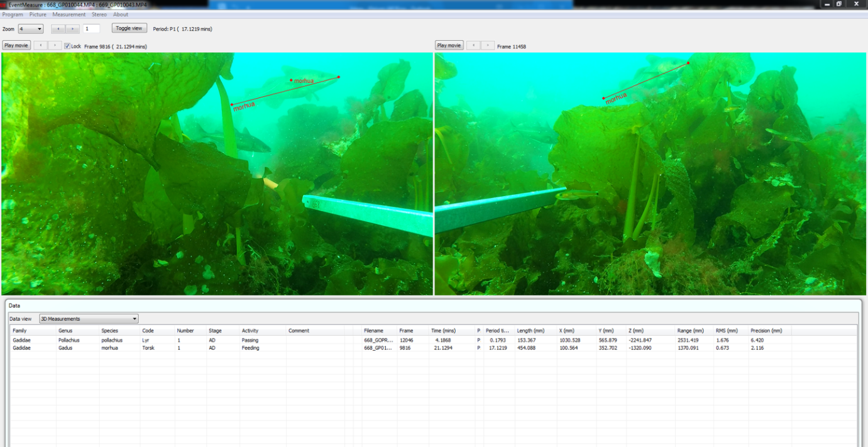
Task: Open the Stereo menu
Action: pos(99,14)
